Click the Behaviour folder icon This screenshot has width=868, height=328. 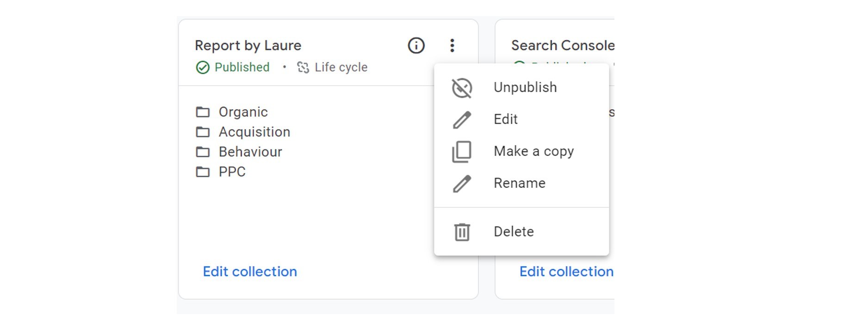pyautogui.click(x=203, y=152)
